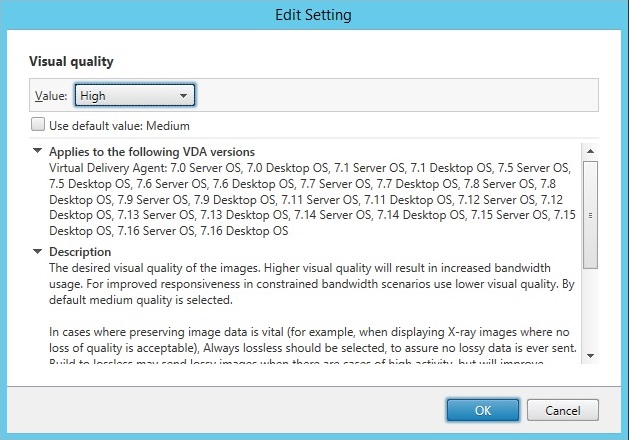Confirm the setting with OK
Screen dimensions: 629x440
point(483,410)
